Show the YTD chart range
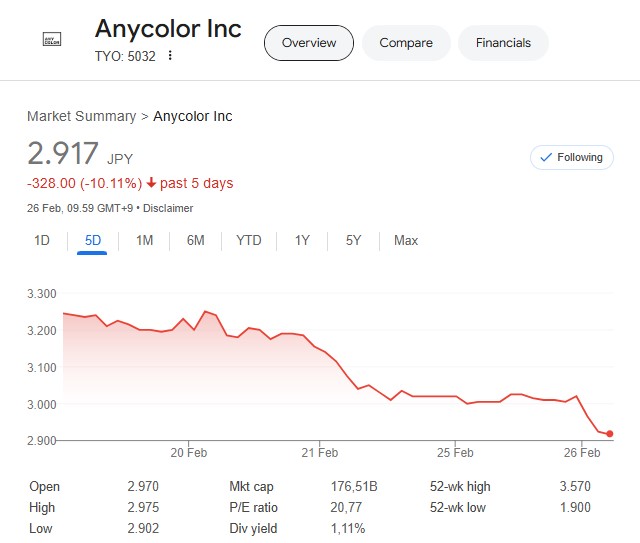 tap(249, 240)
